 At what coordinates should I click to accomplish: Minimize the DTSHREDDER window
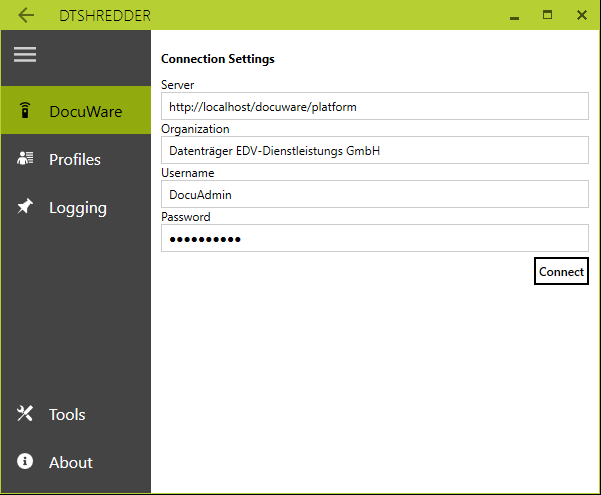coord(514,18)
